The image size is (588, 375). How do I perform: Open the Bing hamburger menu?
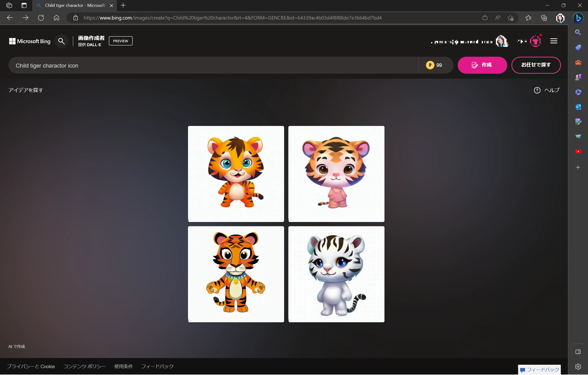(x=554, y=41)
